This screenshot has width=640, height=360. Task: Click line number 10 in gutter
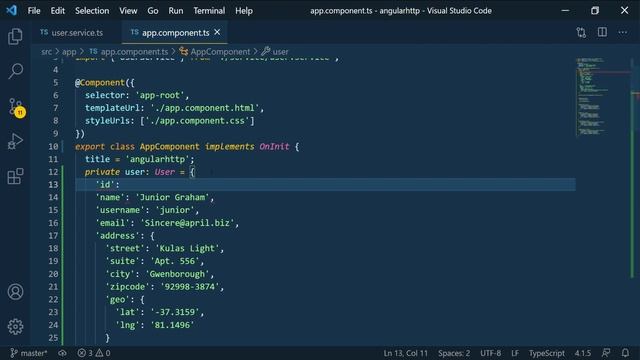[53, 147]
